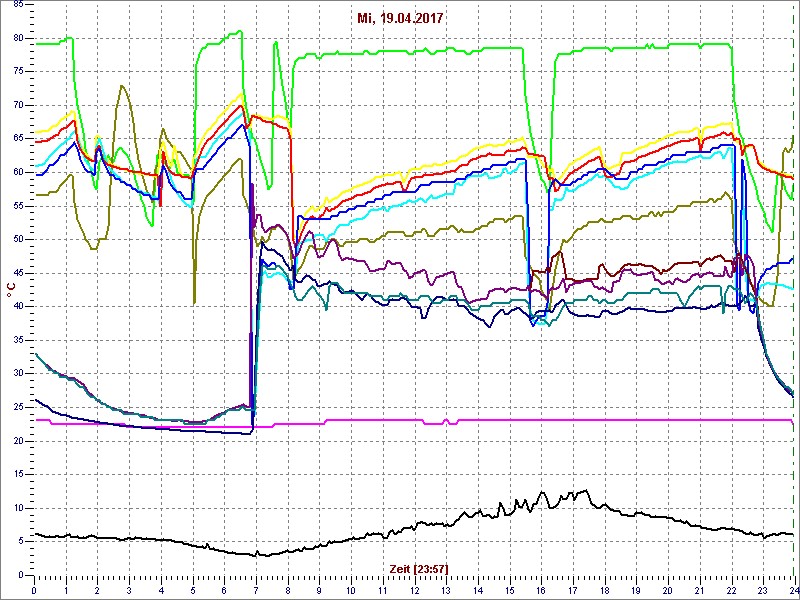Click hour 22 on the time axis
This screenshot has height=600, width=800.
(x=730, y=588)
